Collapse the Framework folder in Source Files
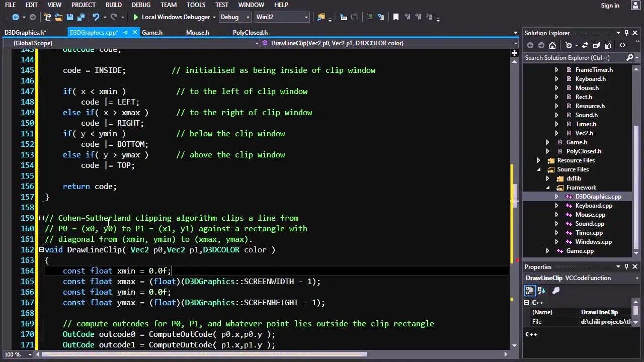Image resolution: width=644 pixels, height=362 pixels. point(547,188)
